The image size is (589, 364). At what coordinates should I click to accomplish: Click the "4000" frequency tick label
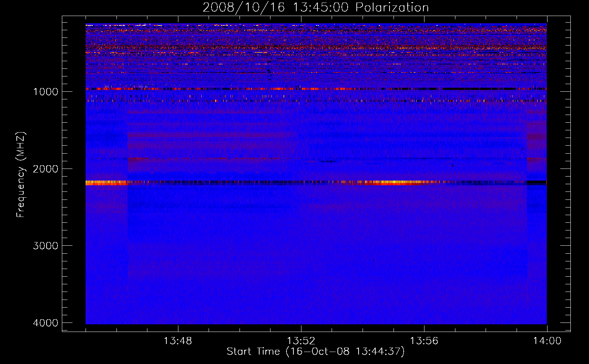(x=46, y=323)
